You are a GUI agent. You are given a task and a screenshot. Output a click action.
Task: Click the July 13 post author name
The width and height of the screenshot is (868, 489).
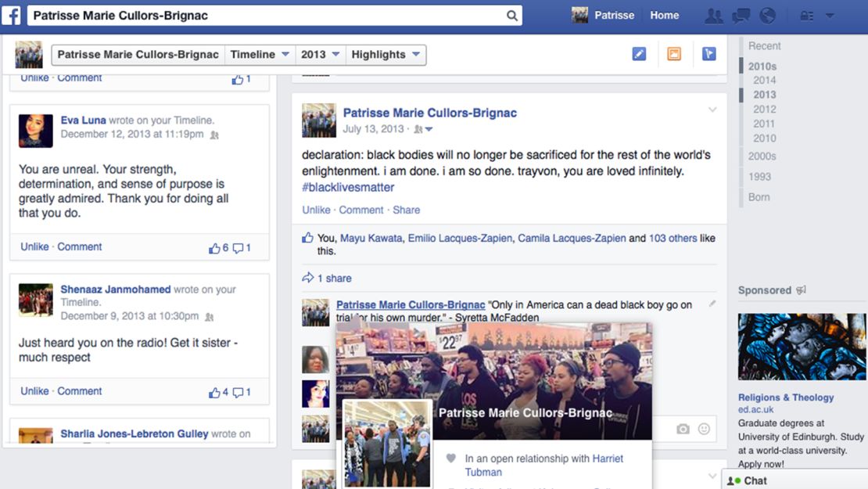tap(430, 113)
